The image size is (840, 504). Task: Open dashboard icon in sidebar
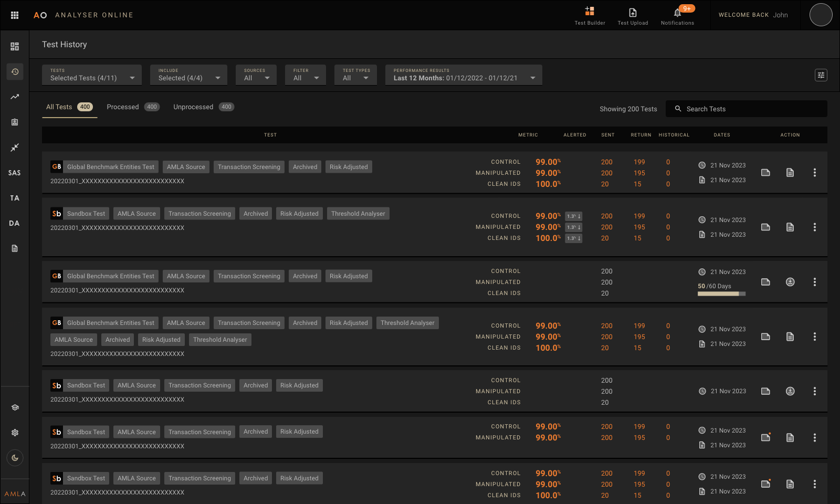tap(15, 46)
